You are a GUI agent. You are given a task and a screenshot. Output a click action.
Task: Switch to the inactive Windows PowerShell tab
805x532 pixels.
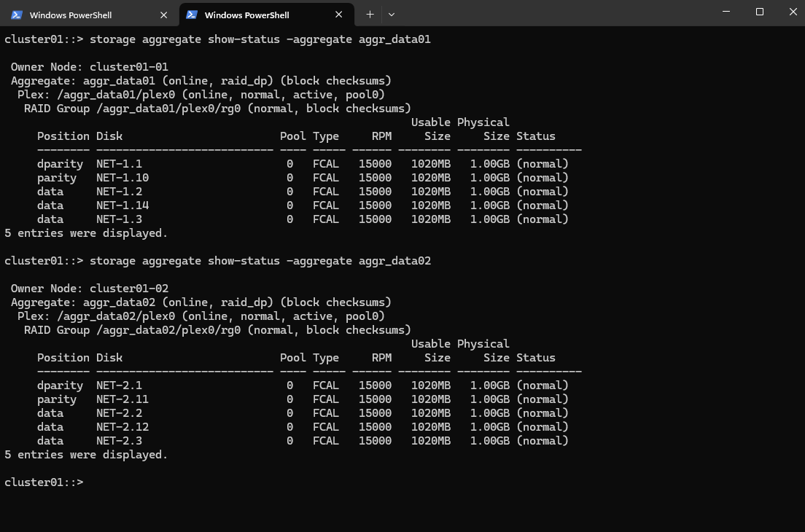90,15
